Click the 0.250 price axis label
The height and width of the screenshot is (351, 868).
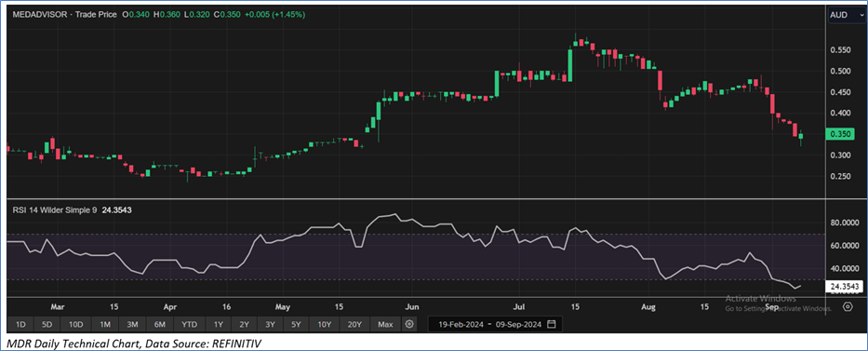point(839,177)
